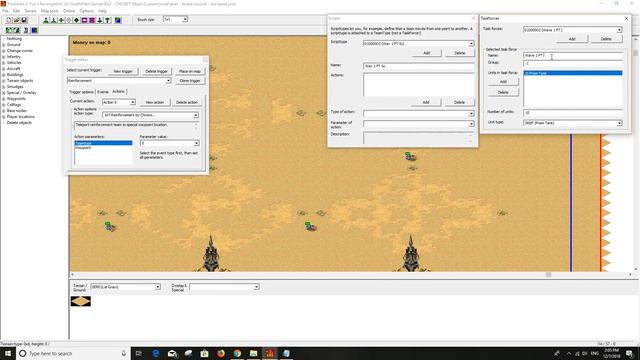This screenshot has height=360, width=640.
Task: Expand the Waypoints tree node
Action: [x=4, y=99]
